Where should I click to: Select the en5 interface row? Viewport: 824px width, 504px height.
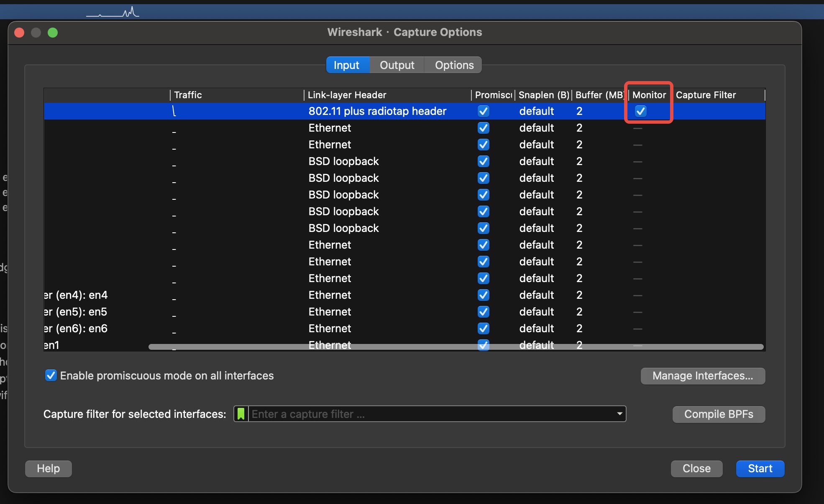(76, 312)
